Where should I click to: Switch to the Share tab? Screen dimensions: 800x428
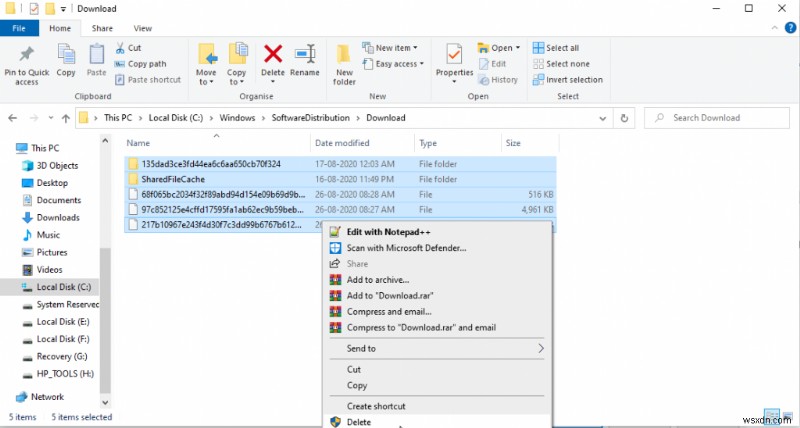102,28
